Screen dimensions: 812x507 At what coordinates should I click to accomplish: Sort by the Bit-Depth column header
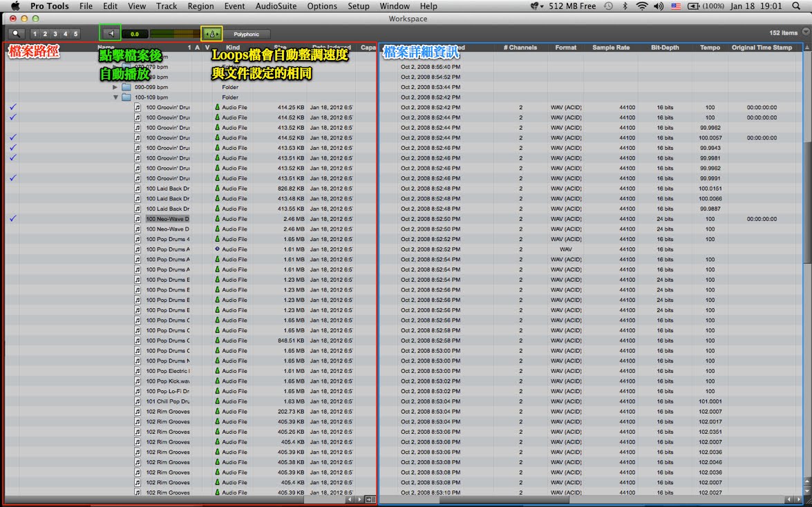(665, 48)
